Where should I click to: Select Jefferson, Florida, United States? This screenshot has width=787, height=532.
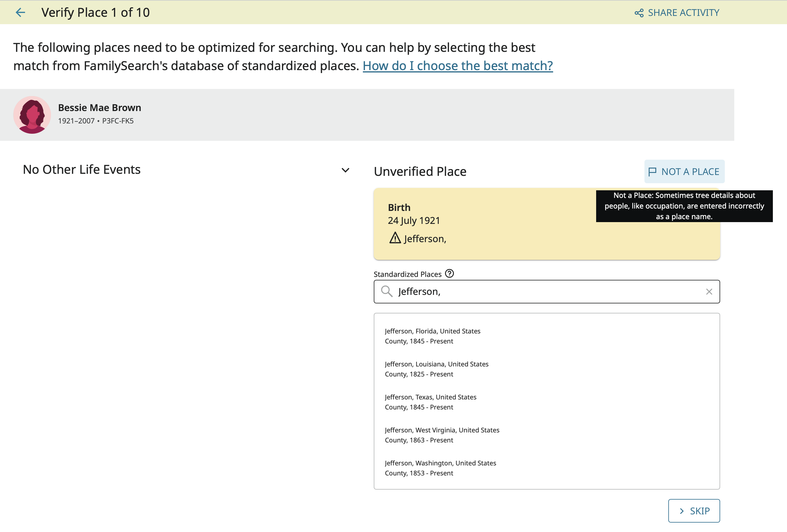pos(547,336)
